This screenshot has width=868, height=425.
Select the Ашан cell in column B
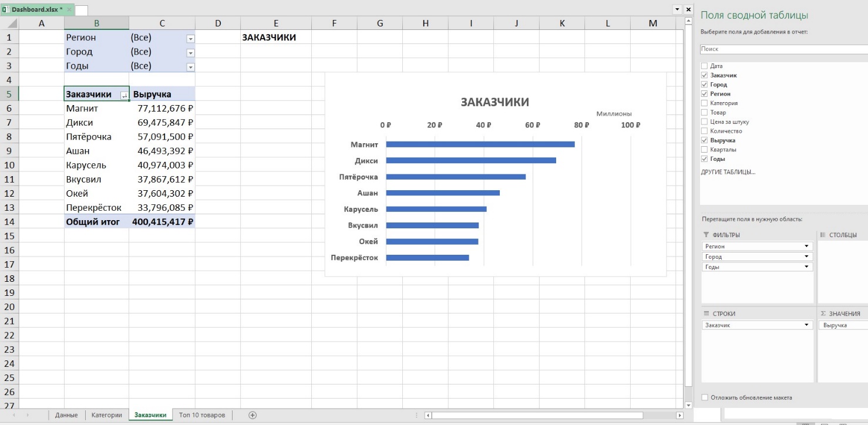[96, 151]
